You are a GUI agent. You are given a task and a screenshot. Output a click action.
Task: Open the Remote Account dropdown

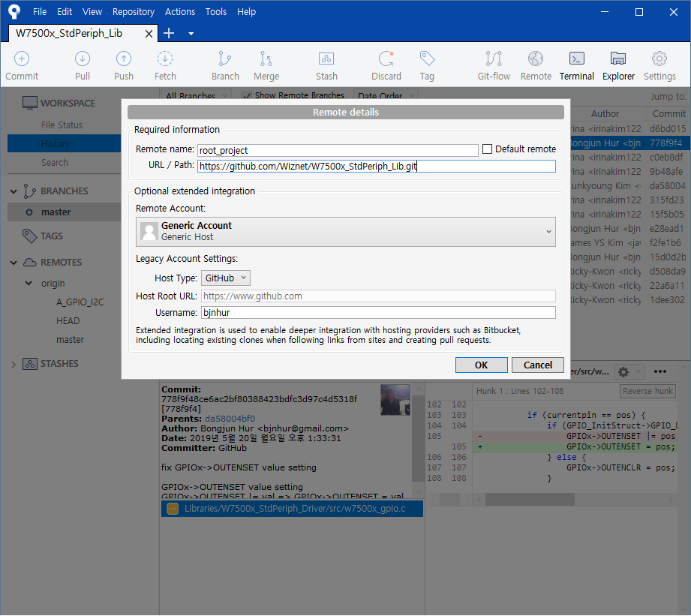(345, 231)
